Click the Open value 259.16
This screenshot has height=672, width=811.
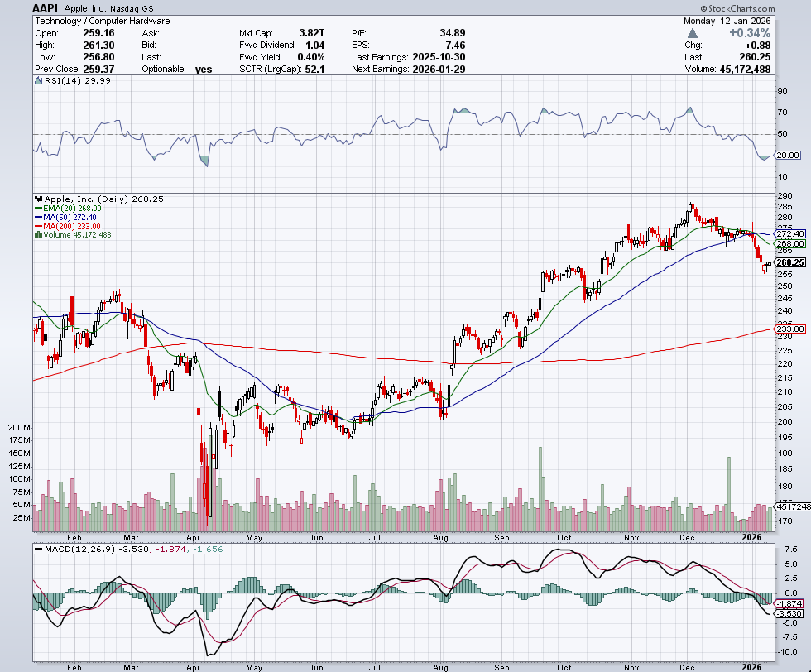(98, 33)
